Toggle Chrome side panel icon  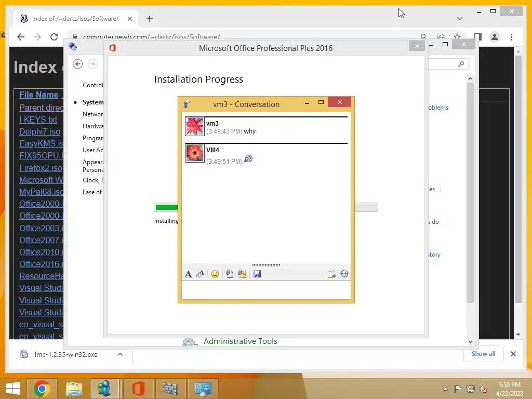[478, 37]
